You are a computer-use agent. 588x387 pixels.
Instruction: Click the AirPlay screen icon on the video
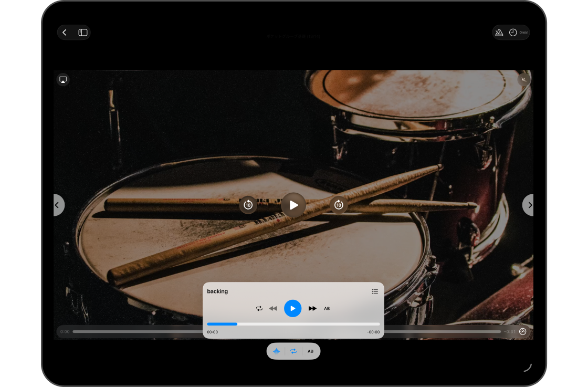(x=63, y=79)
